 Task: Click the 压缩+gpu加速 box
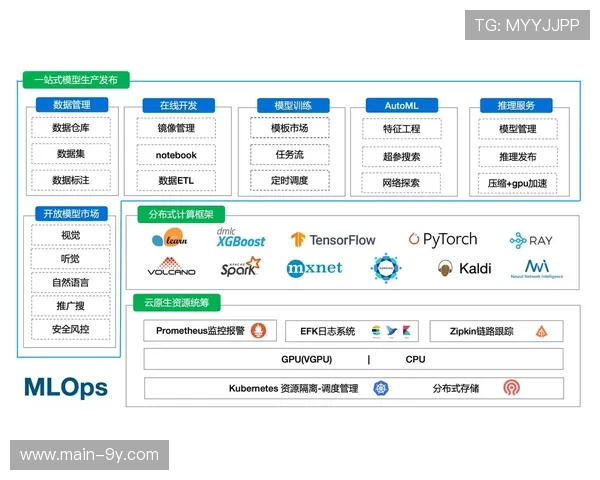point(517,183)
